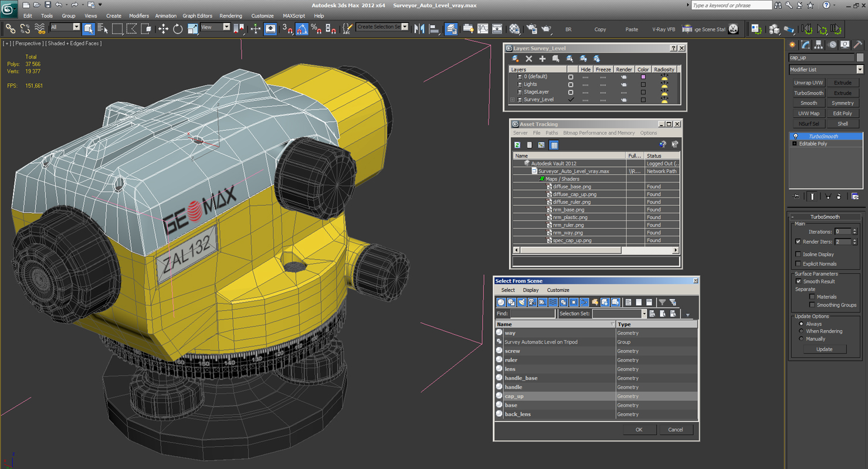This screenshot has width=868, height=469.
Task: Click Create New Layer plus icon
Action: pyautogui.click(x=542, y=59)
